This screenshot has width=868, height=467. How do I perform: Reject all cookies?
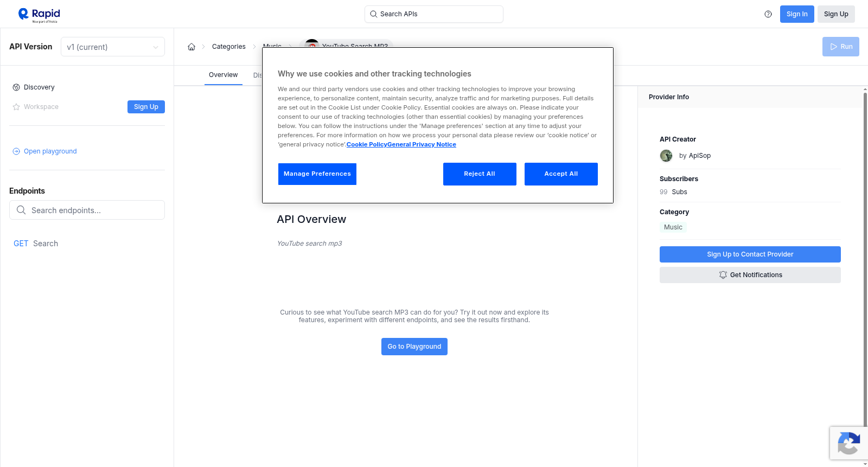480,174
